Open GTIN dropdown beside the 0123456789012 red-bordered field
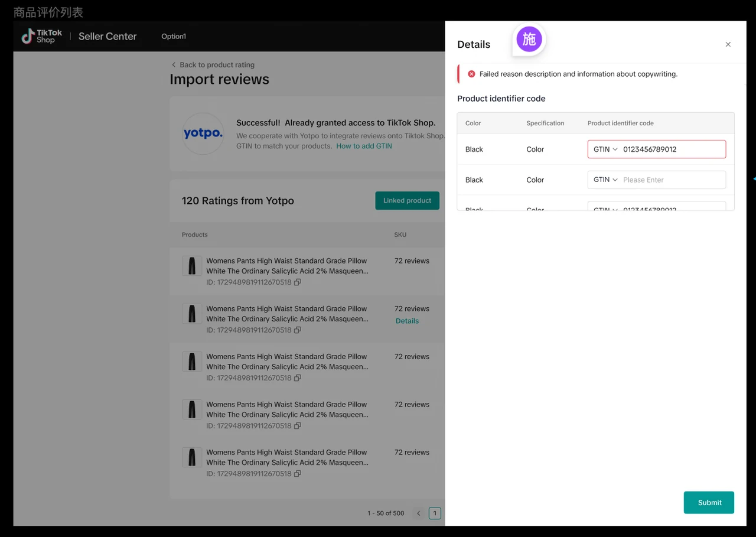Image resolution: width=756 pixels, height=537 pixels. click(605, 149)
